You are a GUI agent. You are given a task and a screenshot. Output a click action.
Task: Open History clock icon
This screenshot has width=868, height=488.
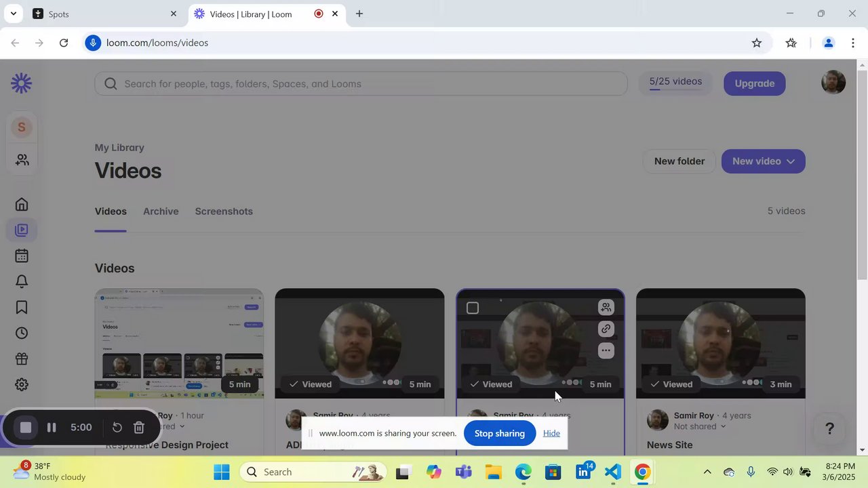pos(22,333)
